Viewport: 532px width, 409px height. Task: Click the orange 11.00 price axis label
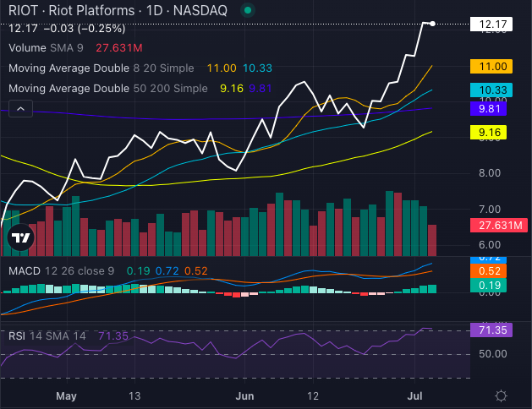491,67
